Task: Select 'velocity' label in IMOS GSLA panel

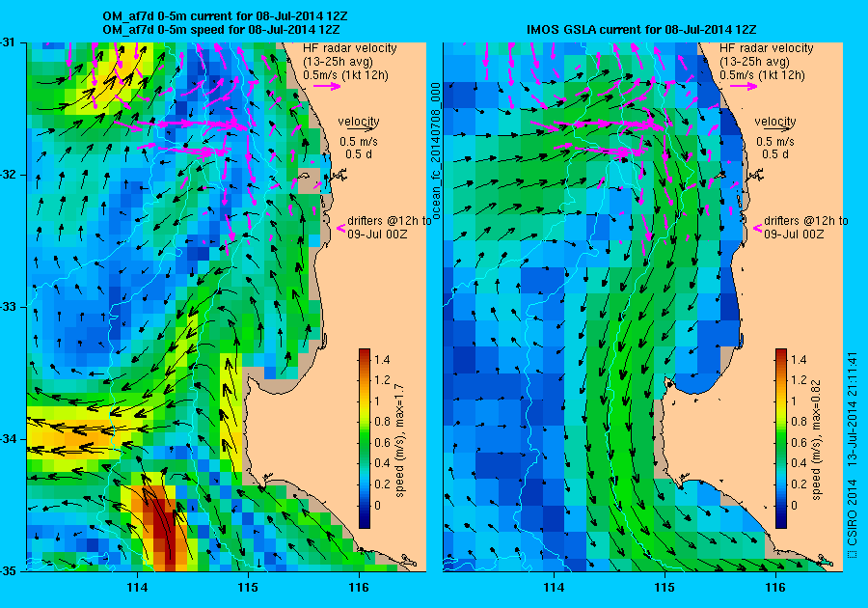Action: pos(775,121)
